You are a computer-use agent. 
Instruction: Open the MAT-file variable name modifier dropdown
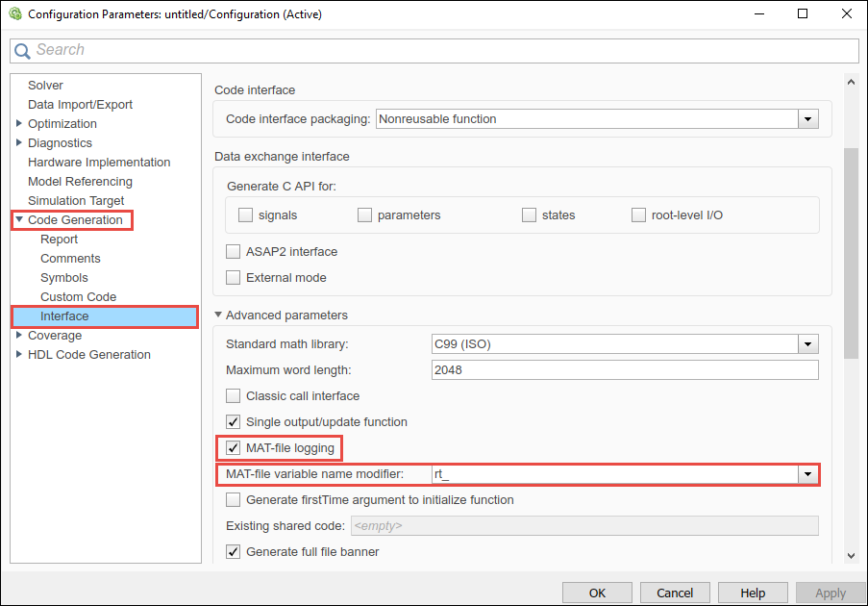807,473
